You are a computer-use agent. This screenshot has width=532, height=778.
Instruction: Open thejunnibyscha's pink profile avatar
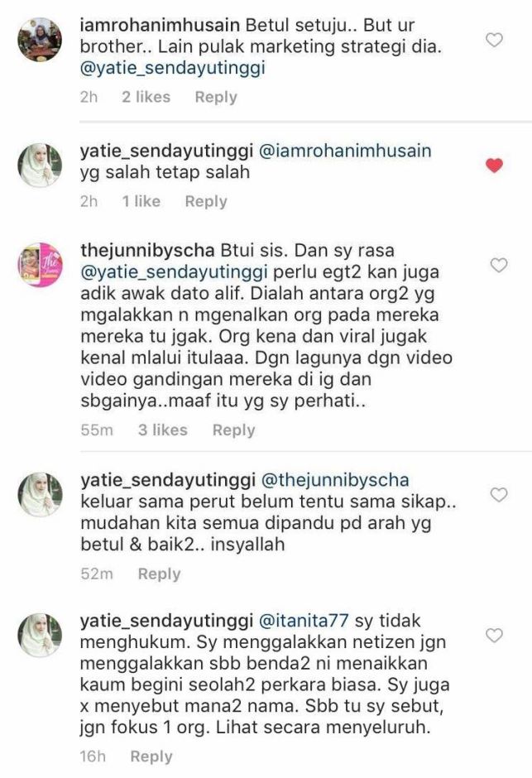(41, 265)
